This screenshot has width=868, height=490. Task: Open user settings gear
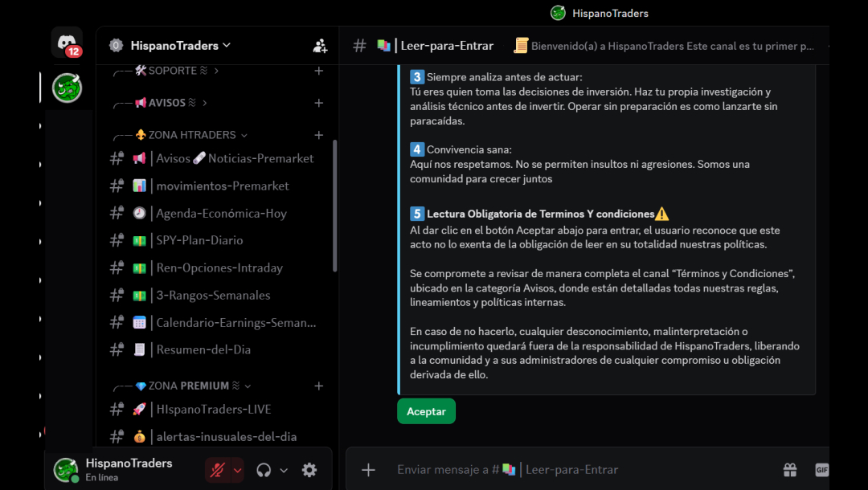click(309, 470)
